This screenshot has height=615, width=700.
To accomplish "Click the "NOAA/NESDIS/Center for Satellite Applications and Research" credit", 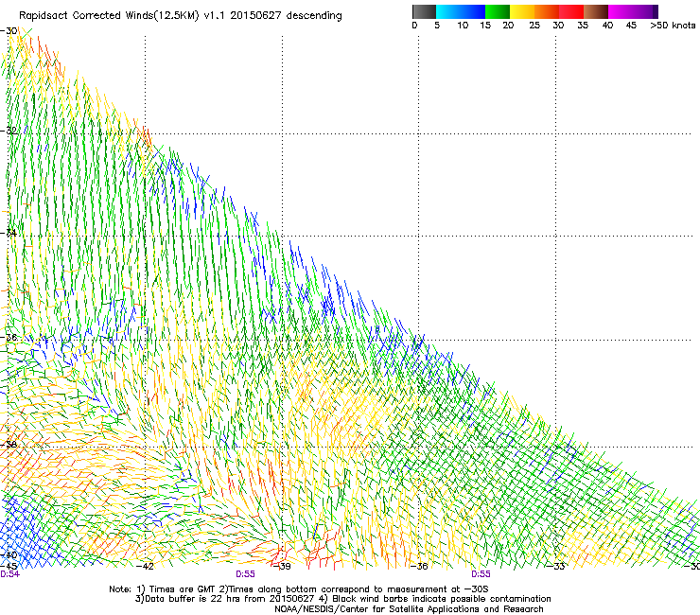I will [409, 609].
